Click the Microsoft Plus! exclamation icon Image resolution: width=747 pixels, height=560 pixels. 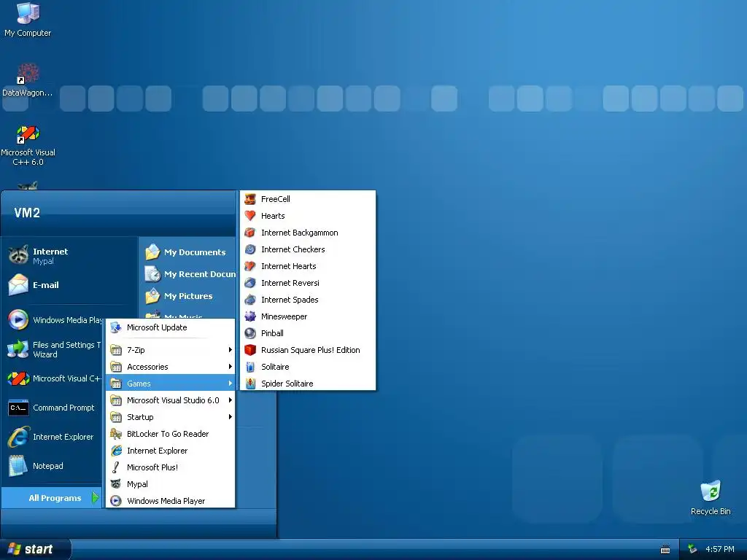116,467
